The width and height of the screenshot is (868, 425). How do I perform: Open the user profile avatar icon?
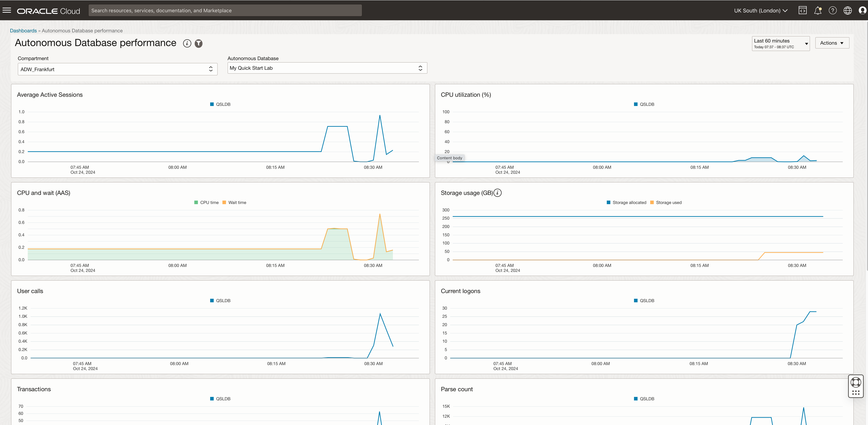click(862, 10)
